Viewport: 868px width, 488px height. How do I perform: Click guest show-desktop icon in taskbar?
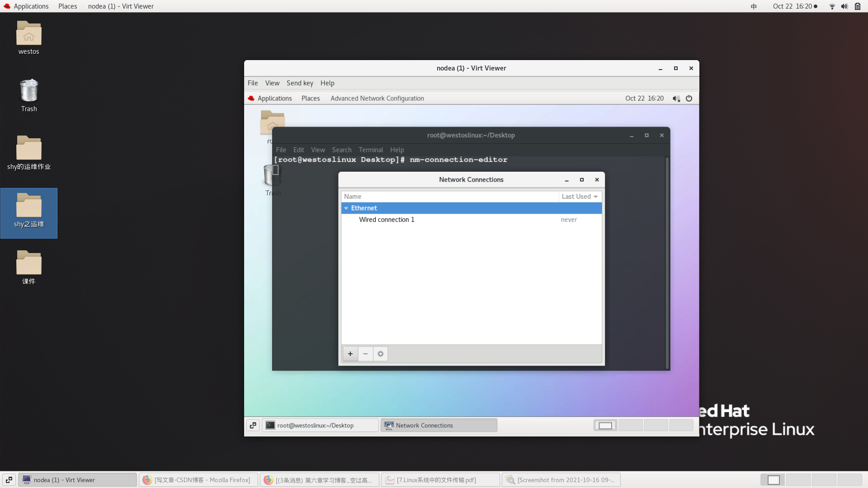point(253,425)
